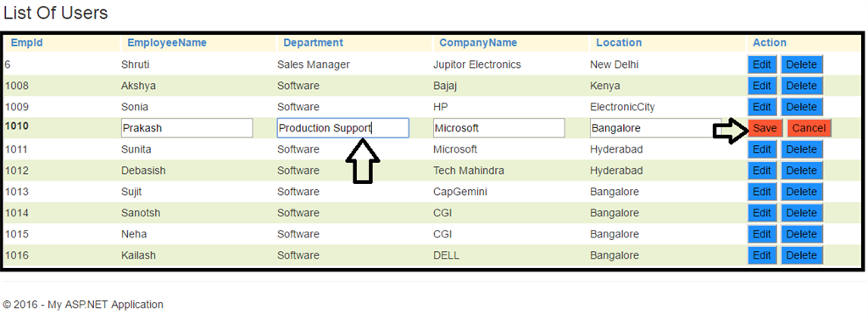Click the Department column header
This screenshot has height=324, width=868.
pos(314,42)
